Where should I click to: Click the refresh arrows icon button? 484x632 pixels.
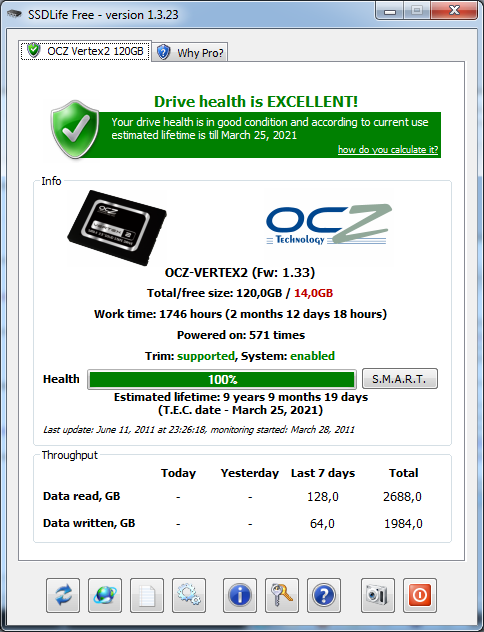[63, 595]
